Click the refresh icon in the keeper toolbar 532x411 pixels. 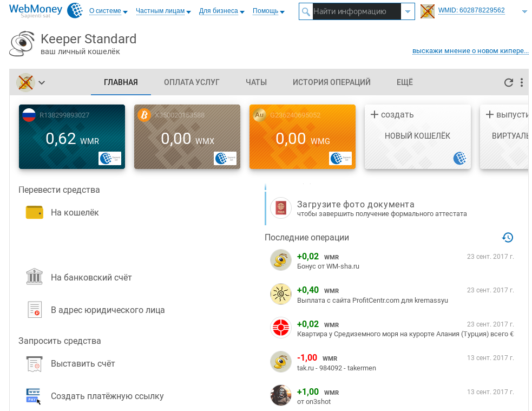(508, 82)
